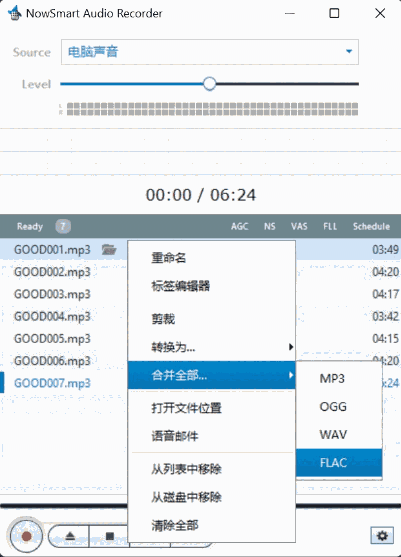Minimize the NowSmart Audio Recorder window
The height and width of the screenshot is (557, 401).
(x=290, y=13)
